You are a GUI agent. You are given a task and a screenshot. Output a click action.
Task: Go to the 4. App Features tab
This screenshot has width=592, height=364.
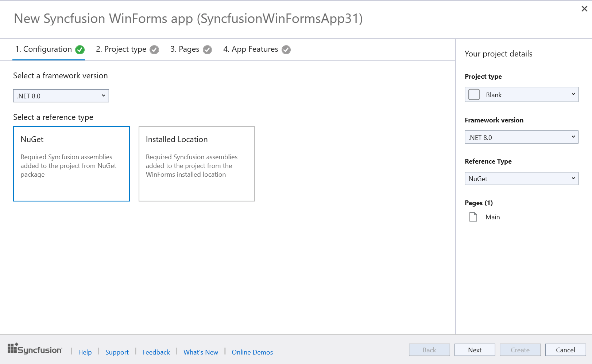click(251, 49)
